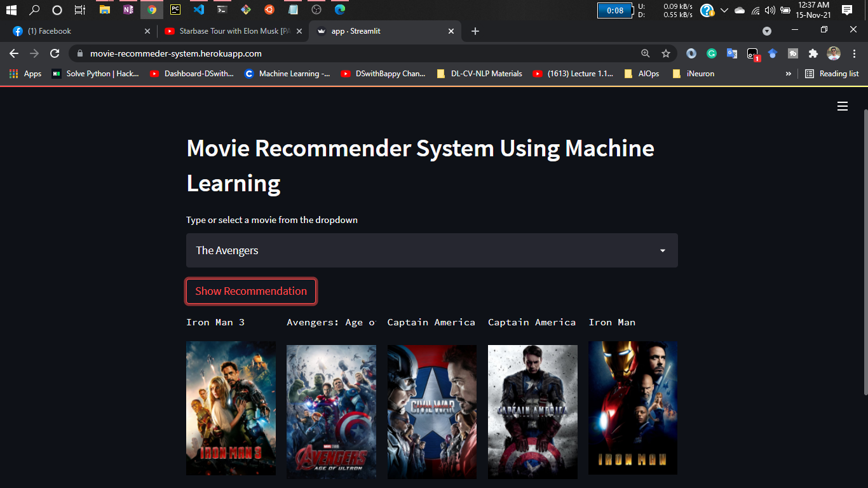The height and width of the screenshot is (488, 868).
Task: Show hidden system tray icons
Action: (x=724, y=10)
